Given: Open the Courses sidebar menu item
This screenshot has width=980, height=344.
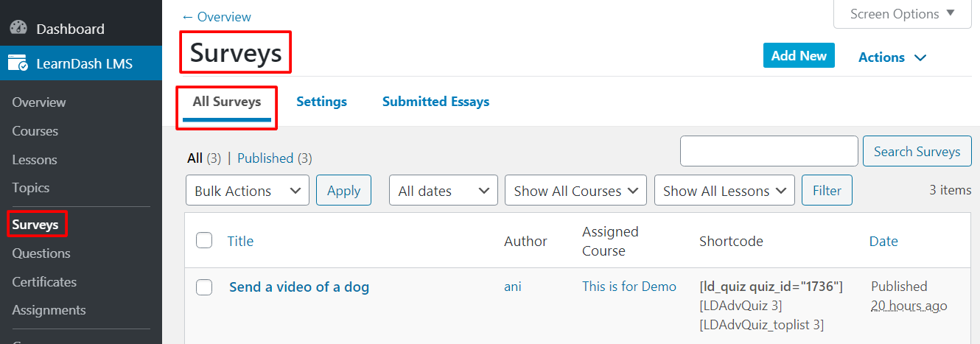Looking at the screenshot, I should point(35,130).
